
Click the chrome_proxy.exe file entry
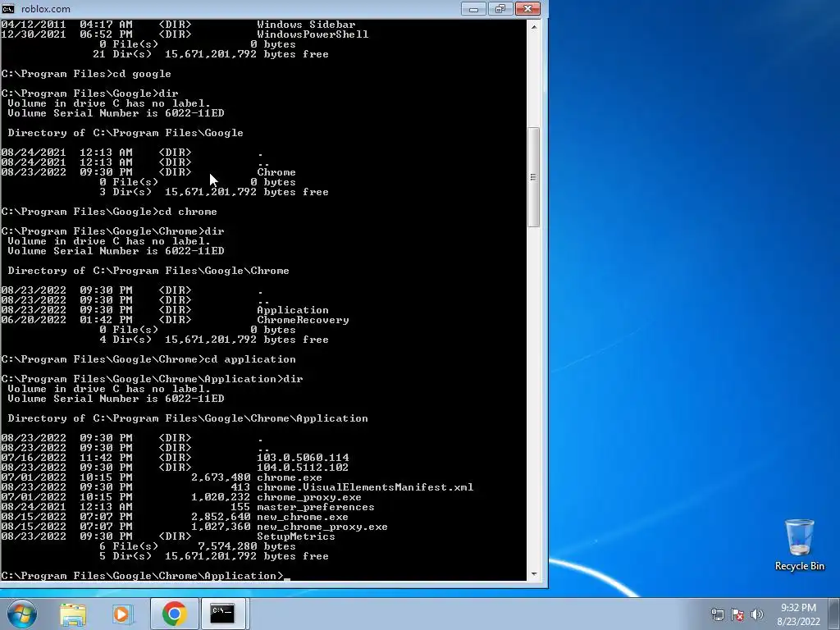pyautogui.click(x=309, y=497)
